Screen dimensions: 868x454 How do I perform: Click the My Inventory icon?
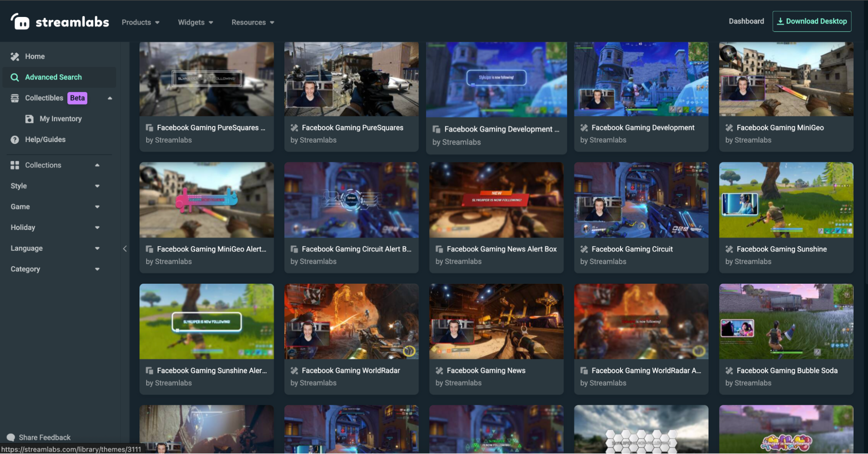tap(30, 119)
